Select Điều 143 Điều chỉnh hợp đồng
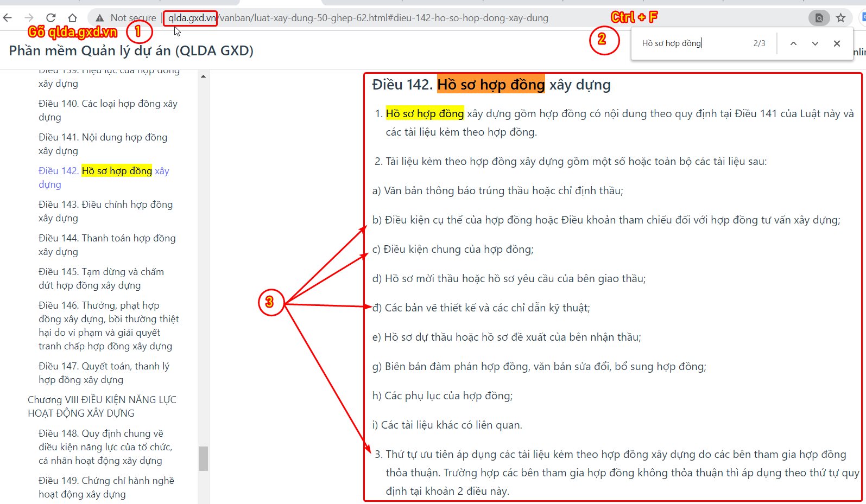This screenshot has height=504, width=866. click(x=105, y=211)
